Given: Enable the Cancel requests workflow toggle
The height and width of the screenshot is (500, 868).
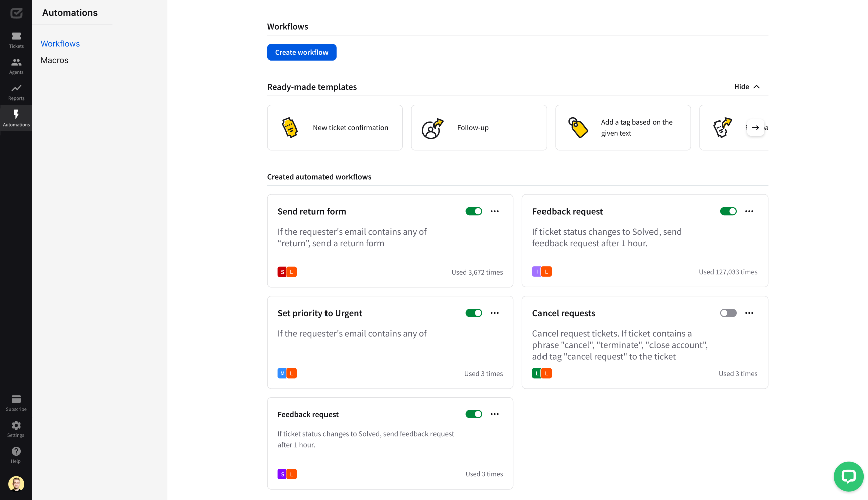Looking at the screenshot, I should pyautogui.click(x=728, y=313).
